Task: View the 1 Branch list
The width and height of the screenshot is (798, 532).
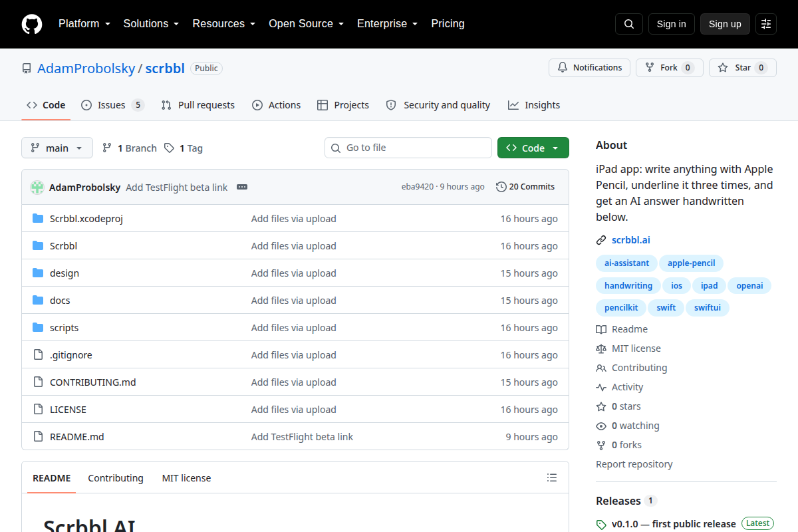Action: (129, 148)
